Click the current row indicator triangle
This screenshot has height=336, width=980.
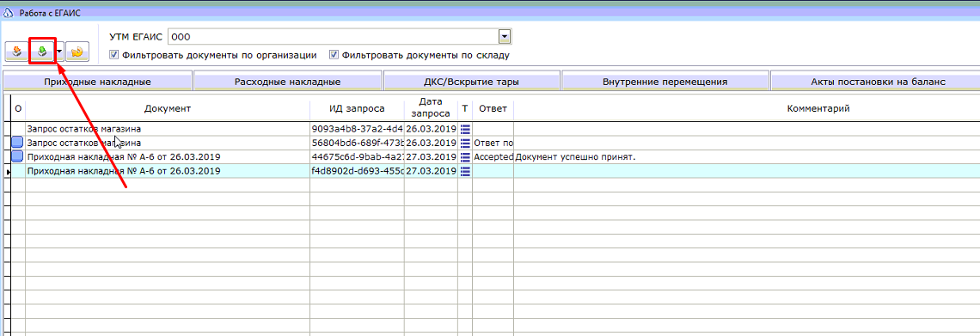[x=8, y=171]
